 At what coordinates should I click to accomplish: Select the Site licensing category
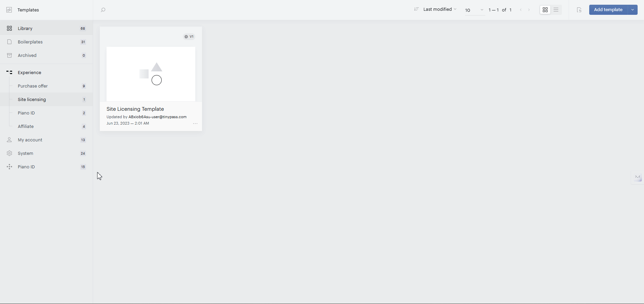click(x=46, y=99)
